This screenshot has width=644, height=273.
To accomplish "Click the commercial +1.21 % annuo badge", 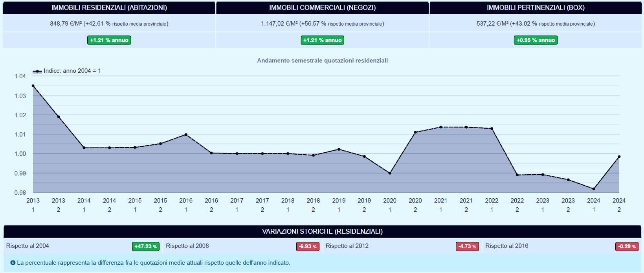I will 322,40.
